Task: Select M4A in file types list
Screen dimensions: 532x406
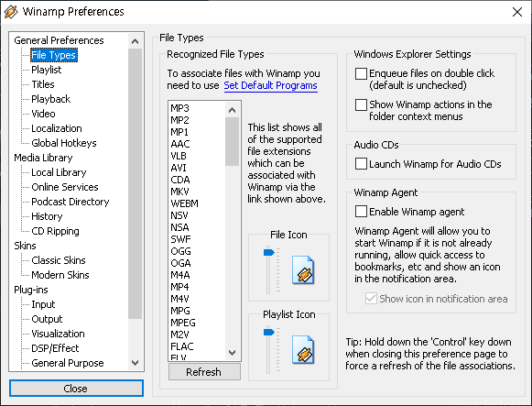Action: coord(180,275)
